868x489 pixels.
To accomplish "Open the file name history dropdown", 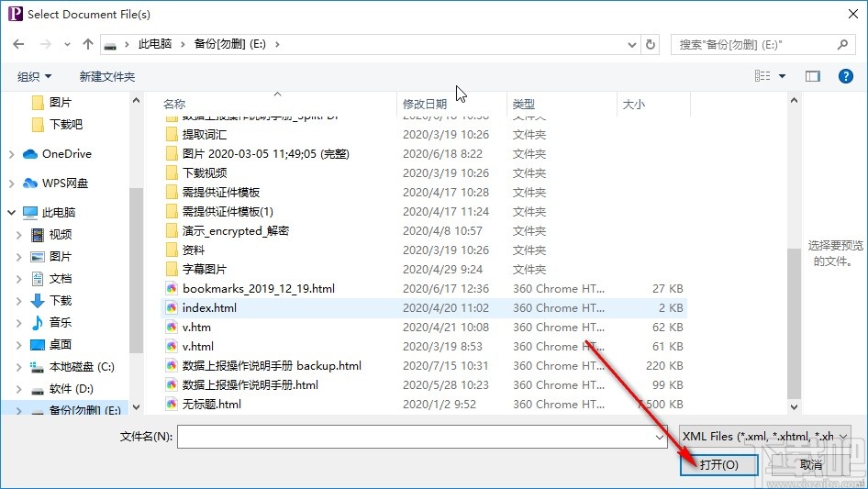I will pyautogui.click(x=660, y=437).
